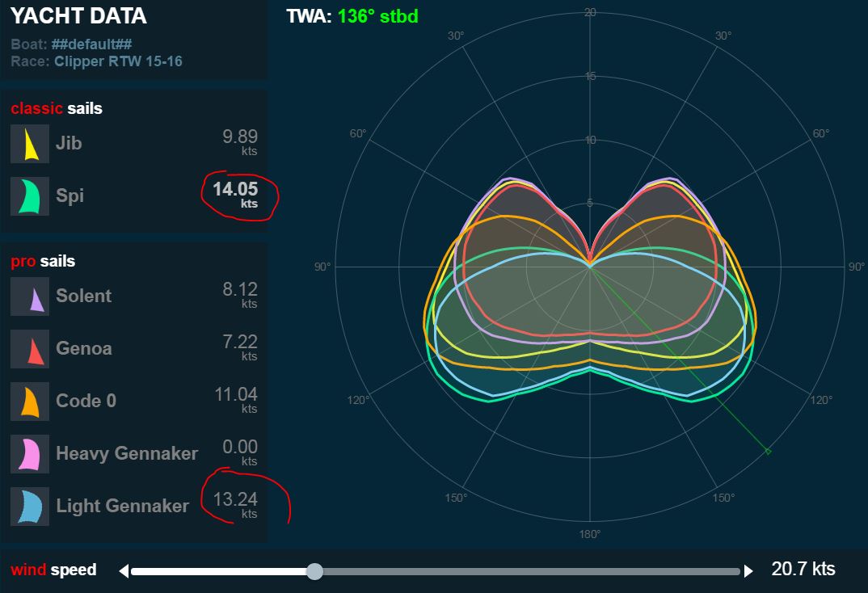Viewport: 868px width, 593px height.
Task: Click the Solent speed 8.12 kts
Action: [240, 295]
